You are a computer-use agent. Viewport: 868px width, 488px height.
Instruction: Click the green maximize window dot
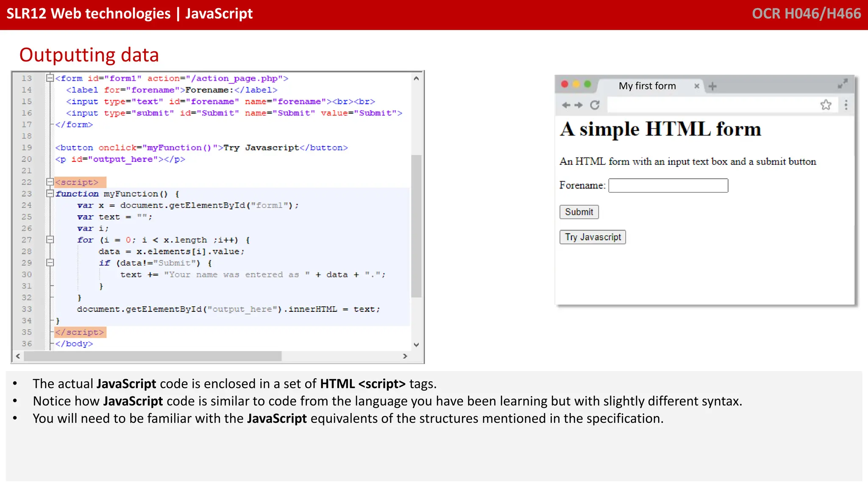pos(587,84)
